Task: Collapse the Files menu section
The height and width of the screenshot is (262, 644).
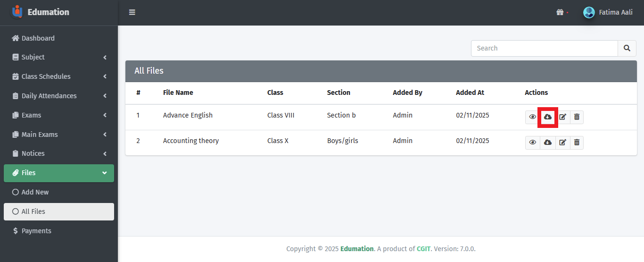Action: [58, 173]
